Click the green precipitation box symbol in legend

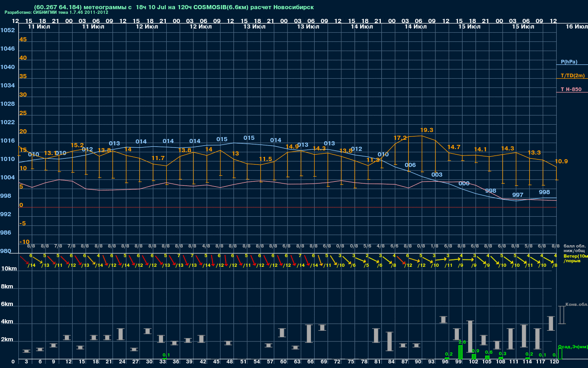[x=560, y=354]
